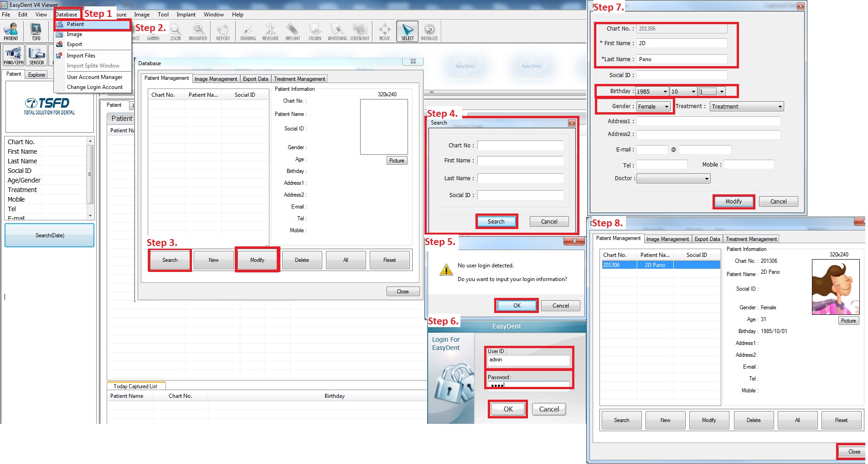Click Chart No field in Search dialog
This screenshot has width=868, height=464.
click(520, 146)
